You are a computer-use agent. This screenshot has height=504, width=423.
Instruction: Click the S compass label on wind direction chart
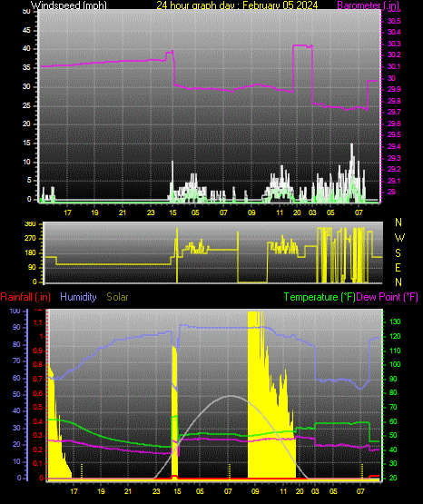point(398,253)
